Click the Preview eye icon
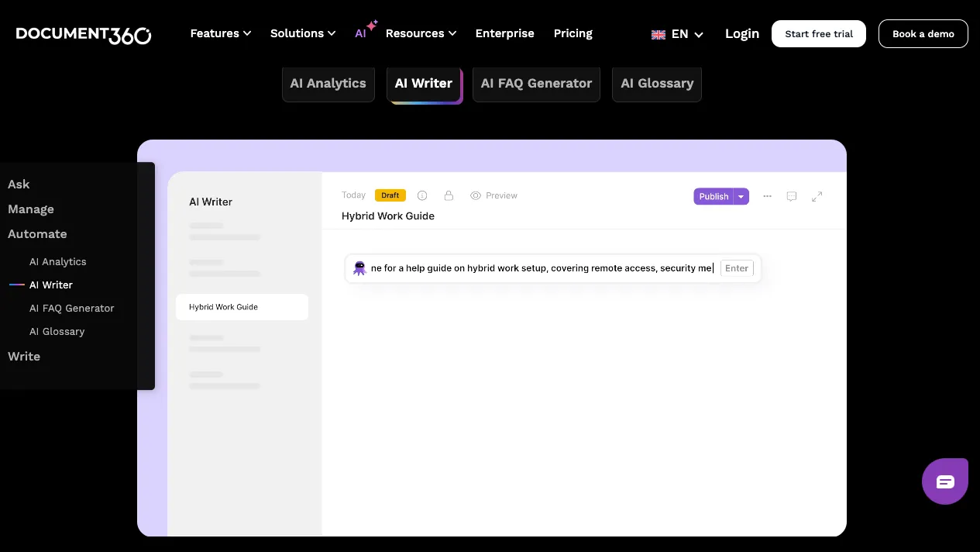The width and height of the screenshot is (980, 552). pyautogui.click(x=476, y=195)
